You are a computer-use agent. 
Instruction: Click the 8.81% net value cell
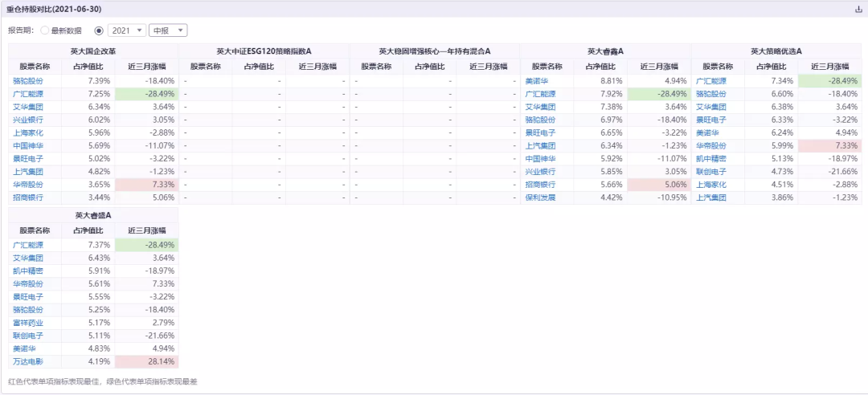pos(600,81)
